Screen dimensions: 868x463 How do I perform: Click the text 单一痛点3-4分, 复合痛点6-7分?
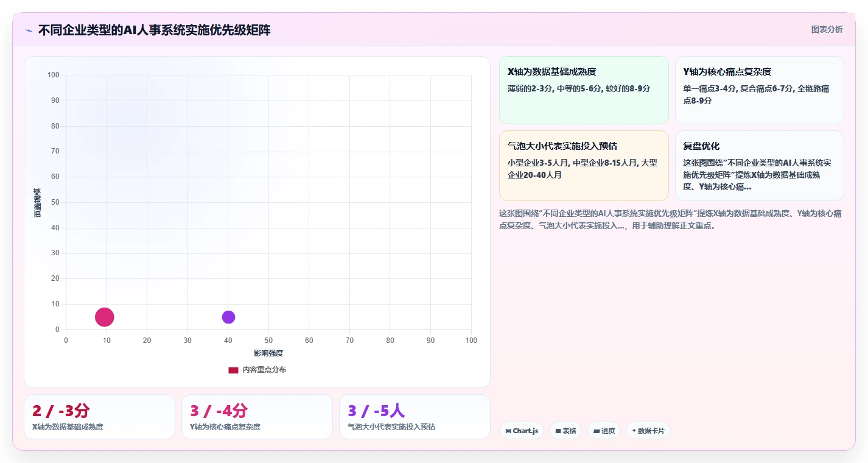click(740, 88)
